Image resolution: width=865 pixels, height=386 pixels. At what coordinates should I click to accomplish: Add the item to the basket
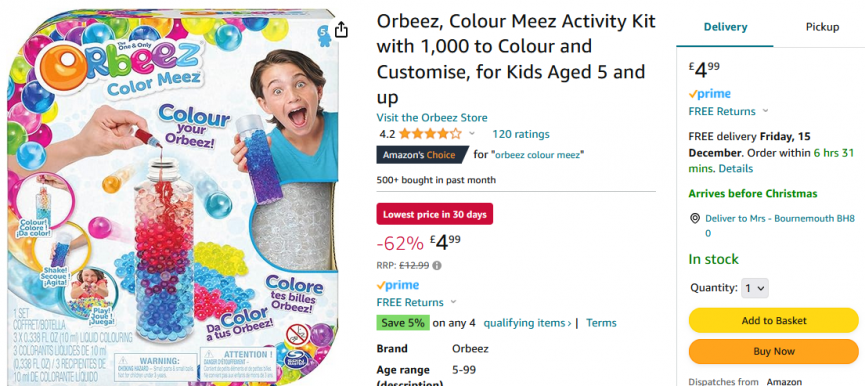click(773, 320)
